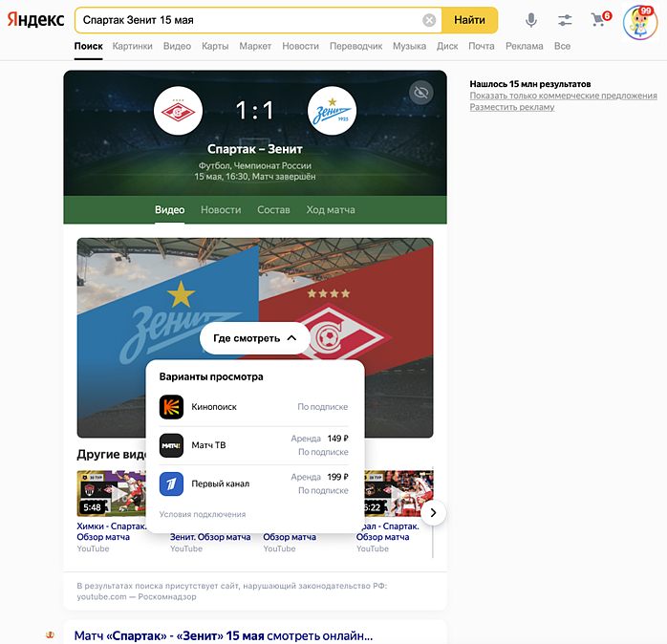Click Показать только коммерческие предложения link
Image resolution: width=667 pixels, height=644 pixels.
[x=563, y=96]
